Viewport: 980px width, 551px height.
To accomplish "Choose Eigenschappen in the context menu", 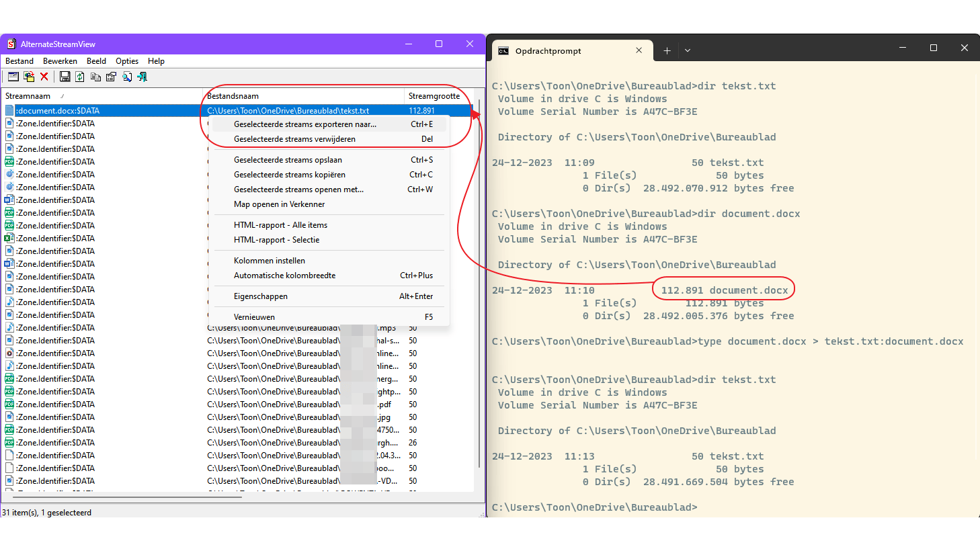I will (x=329, y=296).
